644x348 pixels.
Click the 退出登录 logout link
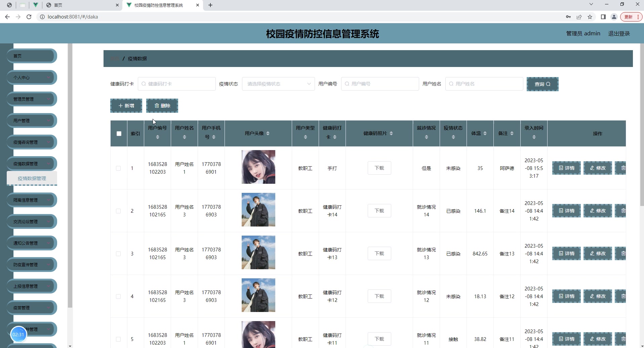point(619,33)
